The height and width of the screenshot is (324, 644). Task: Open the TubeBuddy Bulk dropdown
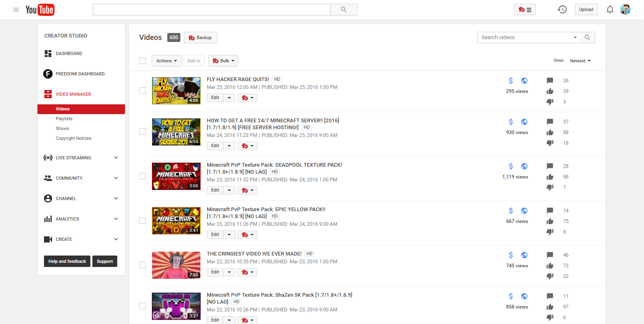(223, 61)
